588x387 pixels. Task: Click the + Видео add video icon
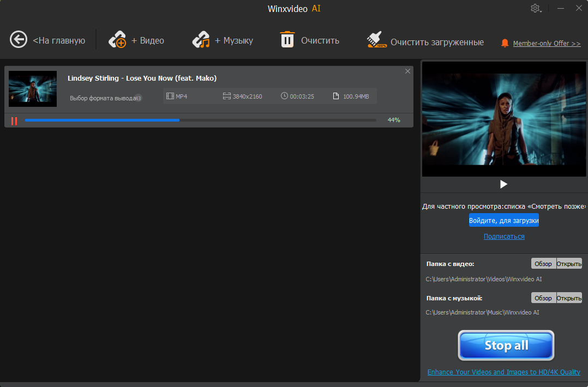117,39
